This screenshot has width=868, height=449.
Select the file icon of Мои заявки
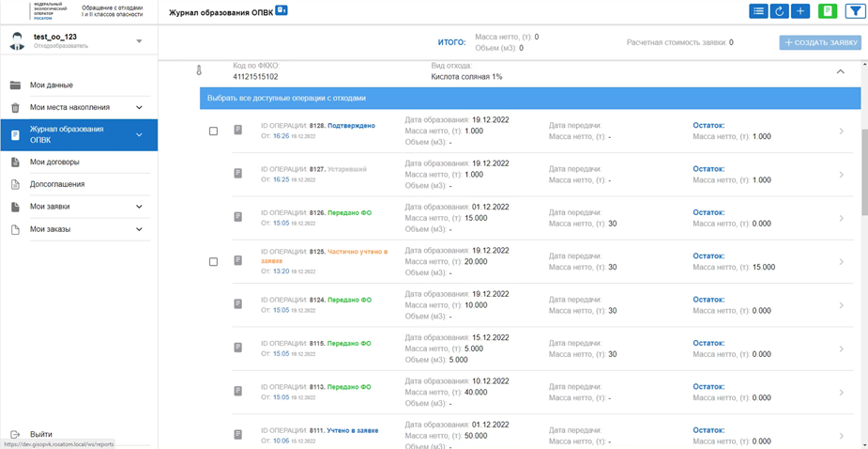pos(16,207)
